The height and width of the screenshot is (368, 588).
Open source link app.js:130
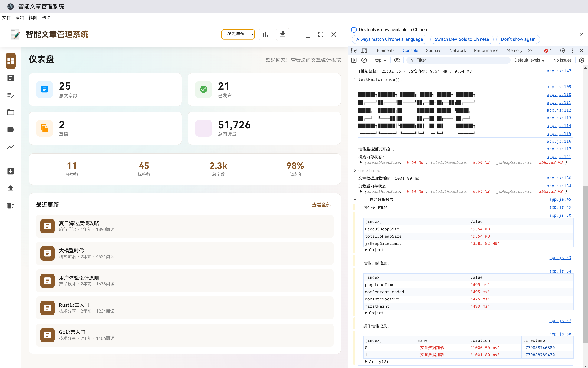click(x=559, y=178)
